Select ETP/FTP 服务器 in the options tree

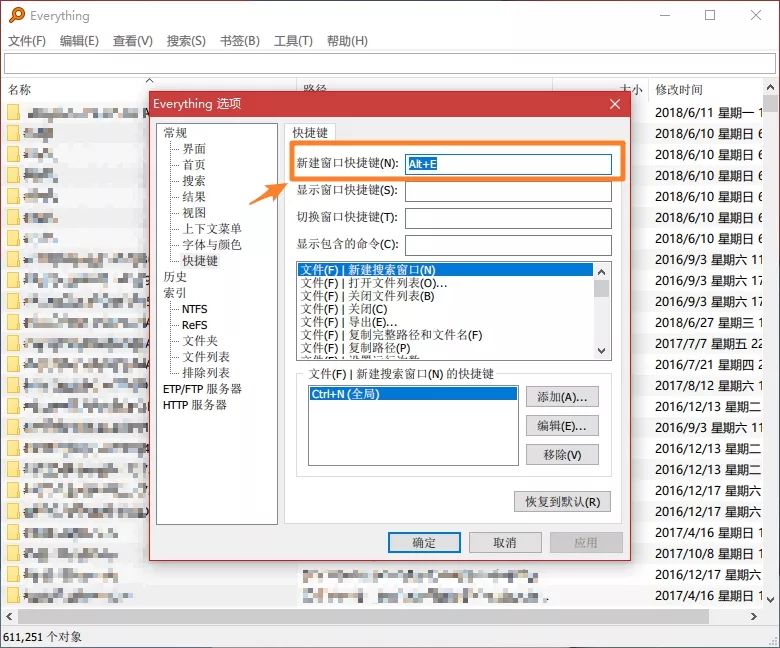(x=202, y=388)
